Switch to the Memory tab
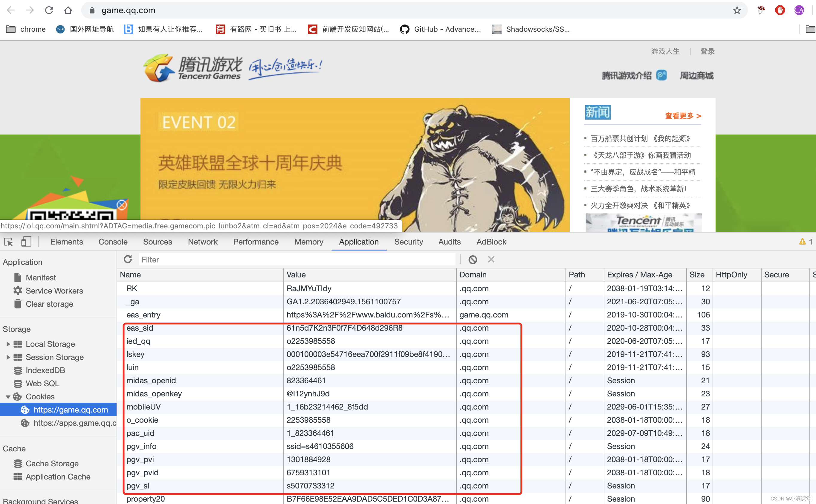The height and width of the screenshot is (504, 816). [x=309, y=242]
